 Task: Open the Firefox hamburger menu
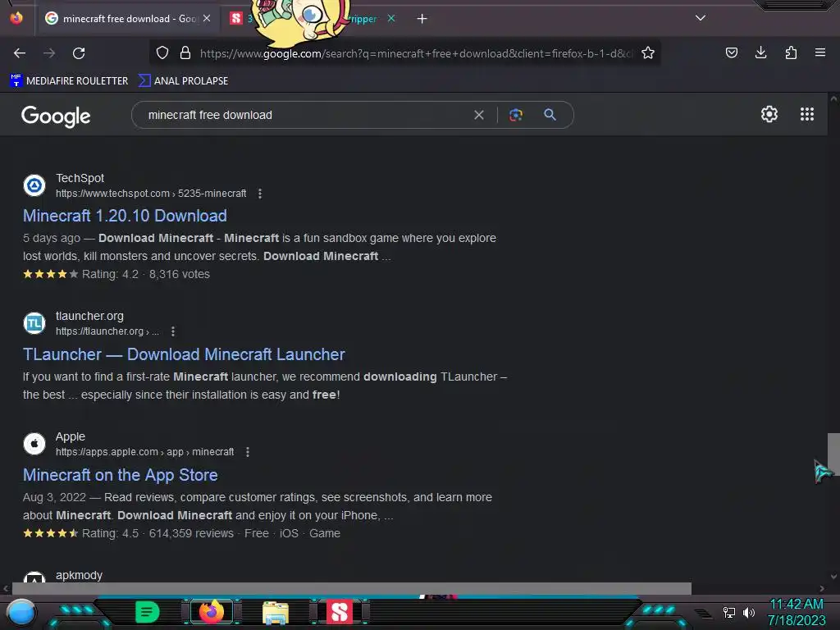click(820, 52)
